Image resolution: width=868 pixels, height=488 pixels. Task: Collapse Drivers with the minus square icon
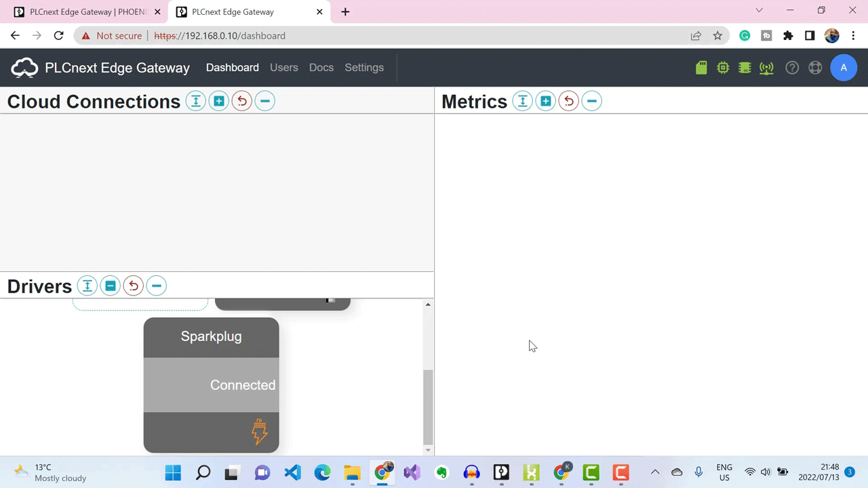[x=111, y=285]
